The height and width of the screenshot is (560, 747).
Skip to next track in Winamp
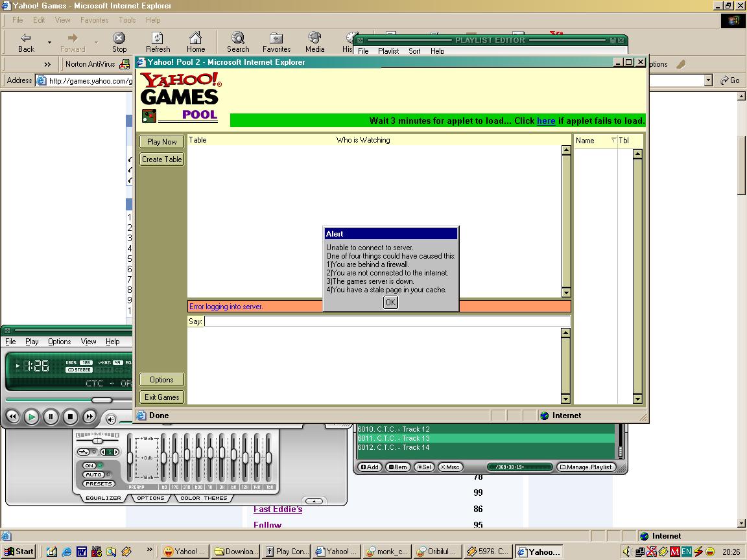[89, 417]
